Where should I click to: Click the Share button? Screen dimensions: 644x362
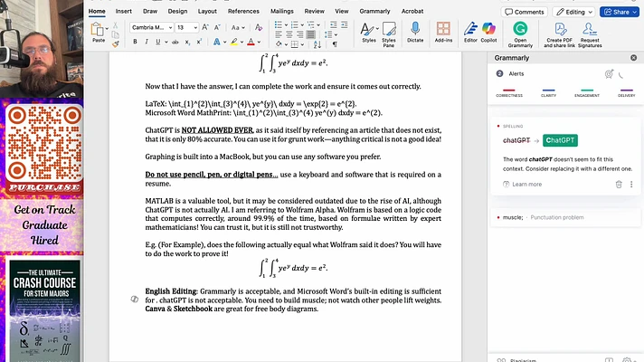[620, 12]
